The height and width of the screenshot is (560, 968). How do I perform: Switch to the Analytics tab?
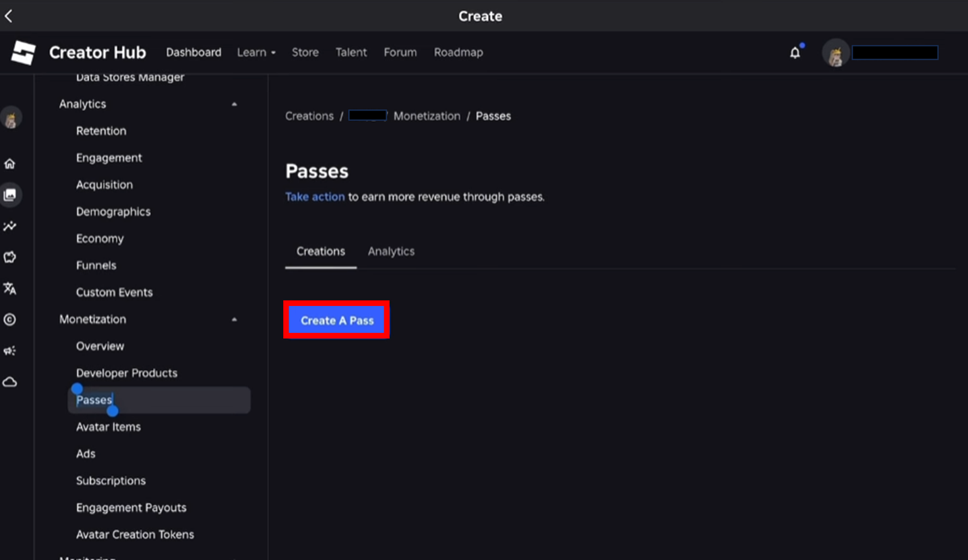point(391,251)
